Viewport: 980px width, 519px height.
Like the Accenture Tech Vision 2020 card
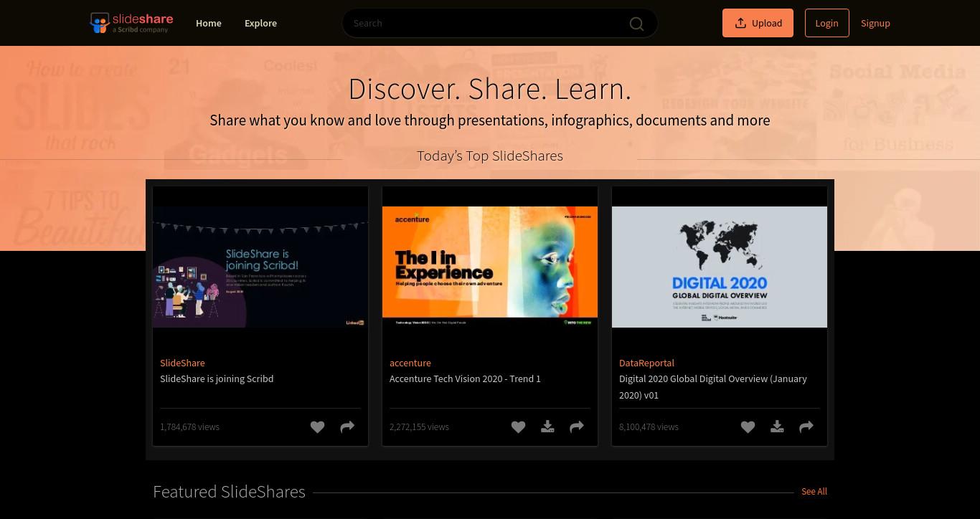[x=518, y=427]
